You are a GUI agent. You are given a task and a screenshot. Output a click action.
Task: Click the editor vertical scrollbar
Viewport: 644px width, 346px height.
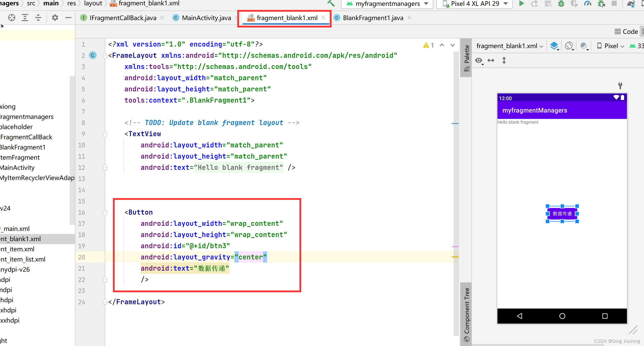point(456,193)
